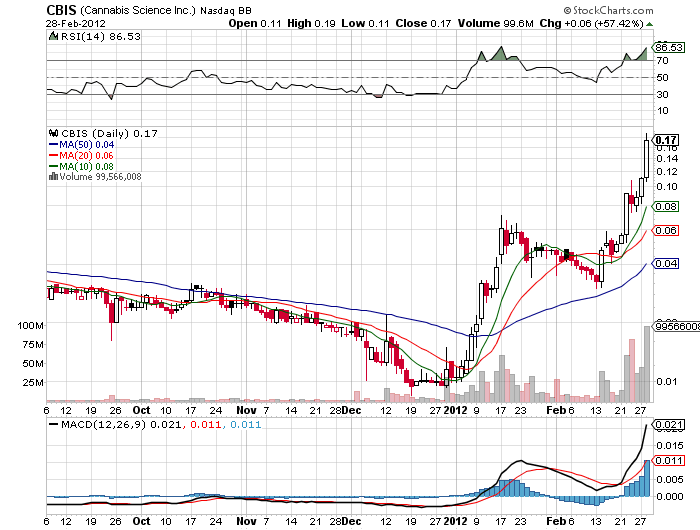
Task: Click the RSI mountain icon beside RSI(14)
Action: (53, 36)
